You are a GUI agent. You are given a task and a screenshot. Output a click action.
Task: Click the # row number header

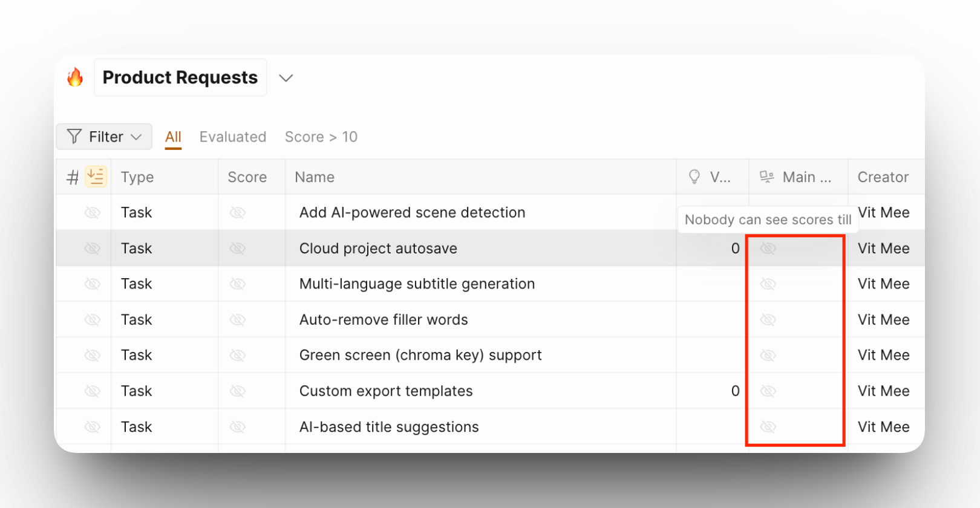tap(73, 177)
